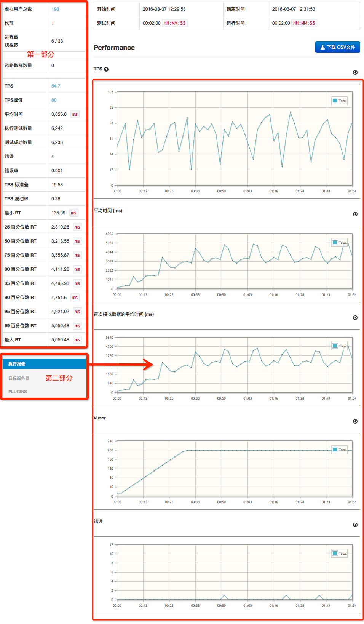Click the 最小 RT value 136.09
The image size is (364, 624).
click(x=58, y=213)
